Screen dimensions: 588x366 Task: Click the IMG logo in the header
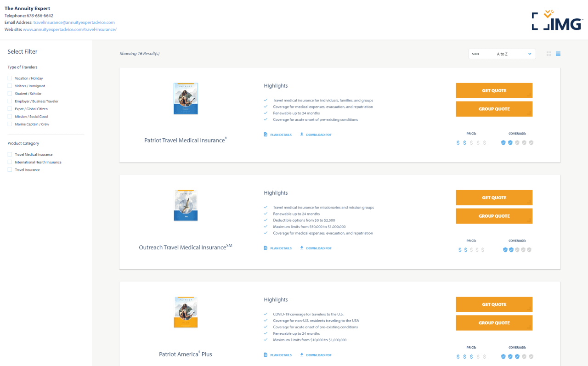pyautogui.click(x=556, y=21)
